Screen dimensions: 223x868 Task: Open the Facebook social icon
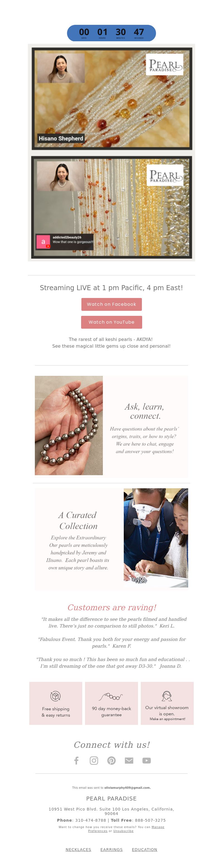tap(76, 761)
